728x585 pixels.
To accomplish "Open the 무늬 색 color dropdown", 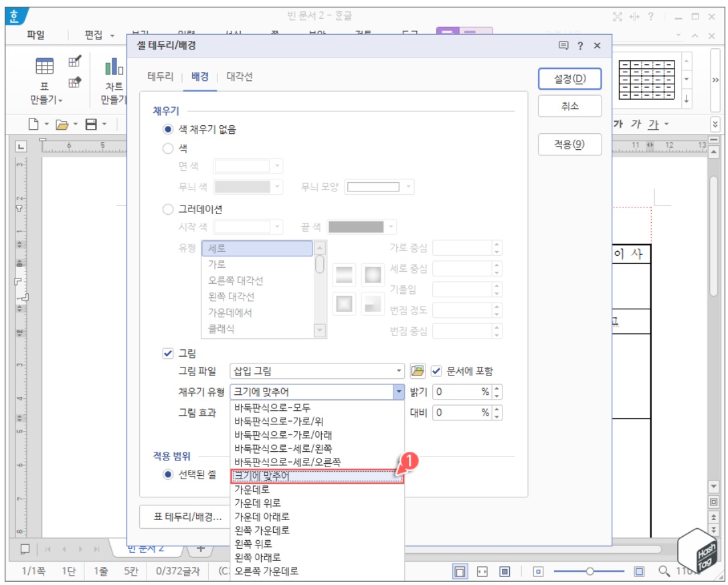I will coord(277,187).
